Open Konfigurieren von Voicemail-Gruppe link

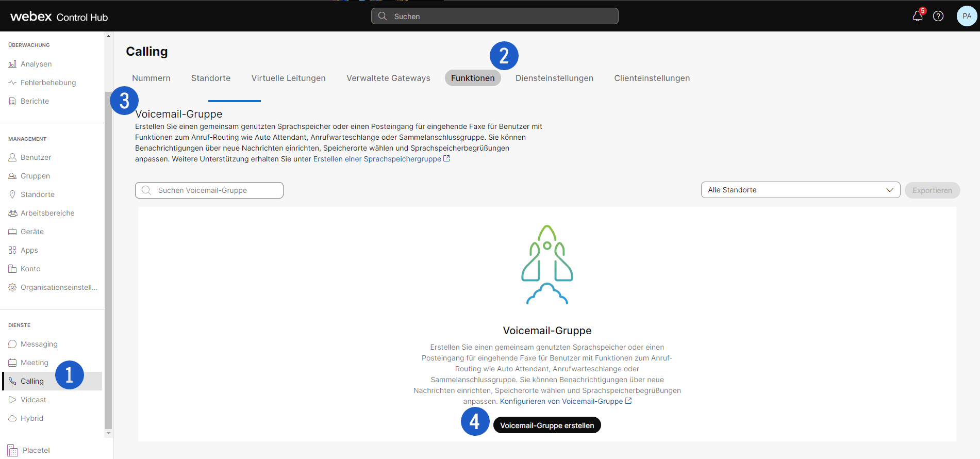561,401
